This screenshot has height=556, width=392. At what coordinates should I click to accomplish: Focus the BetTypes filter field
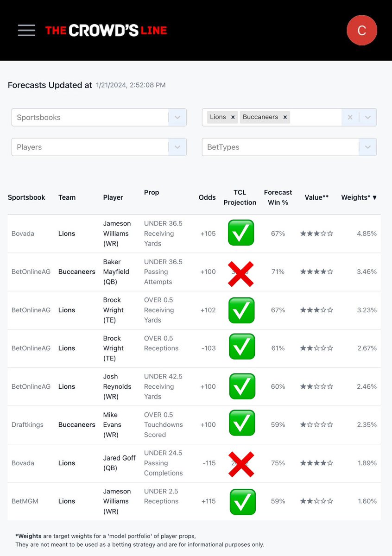(x=289, y=147)
